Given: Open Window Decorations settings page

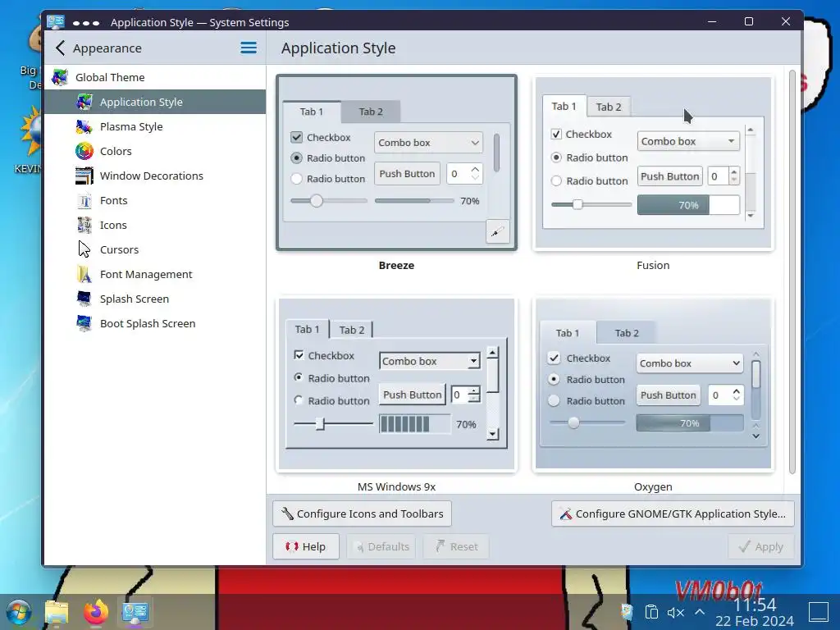Looking at the screenshot, I should [x=155, y=176].
